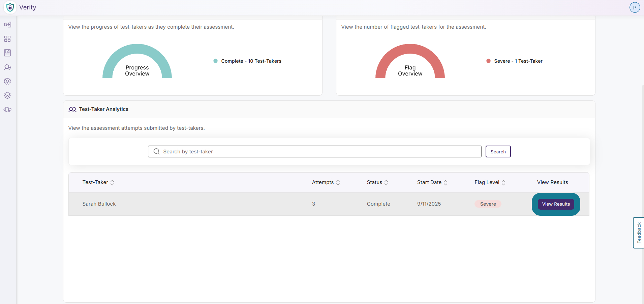Select the Sarah Bullock name cell
Image resolution: width=644 pixels, height=304 pixels.
(x=99, y=204)
